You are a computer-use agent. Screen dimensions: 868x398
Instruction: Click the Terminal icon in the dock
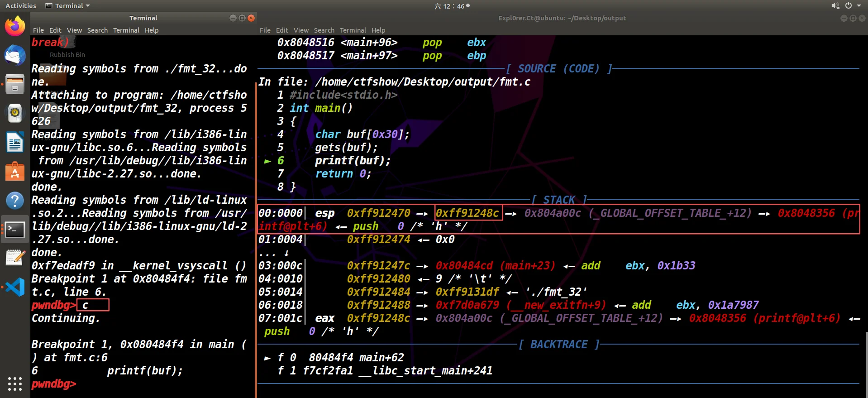[15, 230]
